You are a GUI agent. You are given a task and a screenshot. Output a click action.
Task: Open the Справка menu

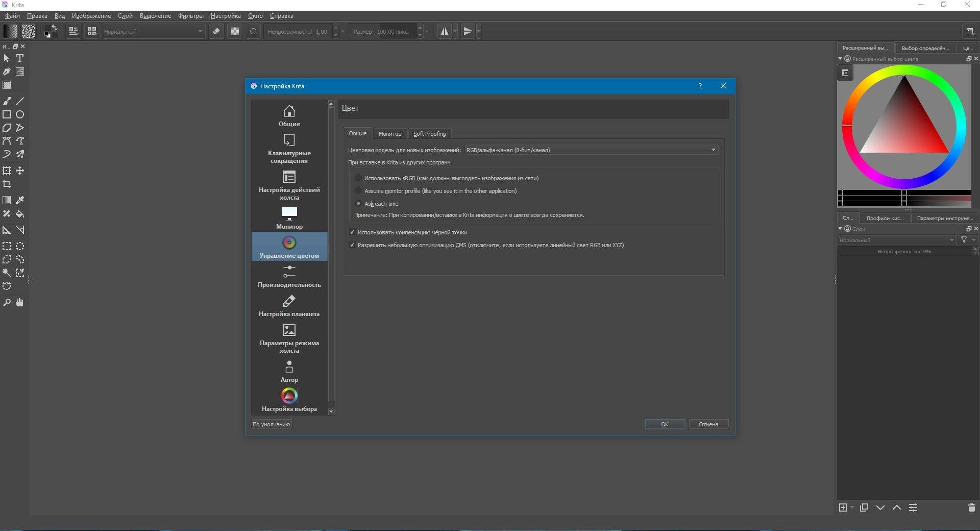coord(281,16)
